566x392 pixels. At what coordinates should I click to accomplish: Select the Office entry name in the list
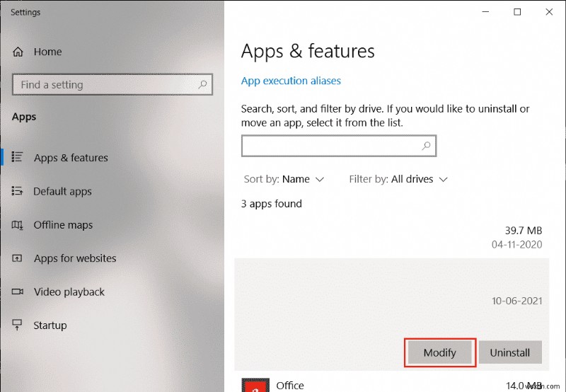pos(290,386)
